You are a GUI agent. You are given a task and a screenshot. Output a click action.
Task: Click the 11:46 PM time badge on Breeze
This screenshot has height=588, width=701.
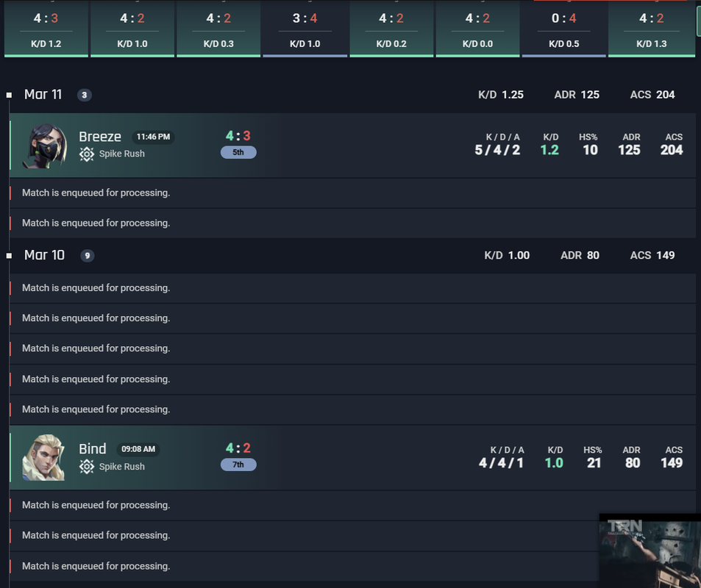pos(153,137)
